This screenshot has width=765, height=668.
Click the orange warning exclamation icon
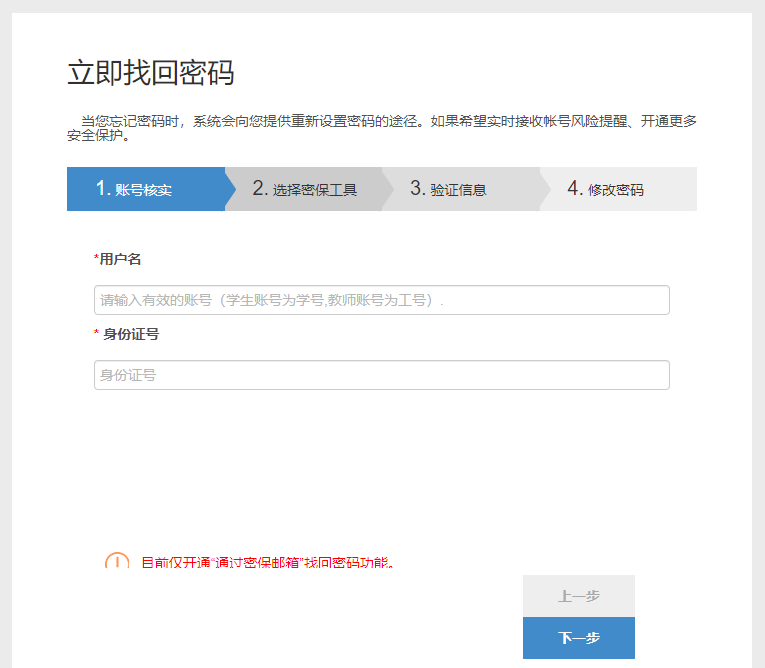coord(117,562)
